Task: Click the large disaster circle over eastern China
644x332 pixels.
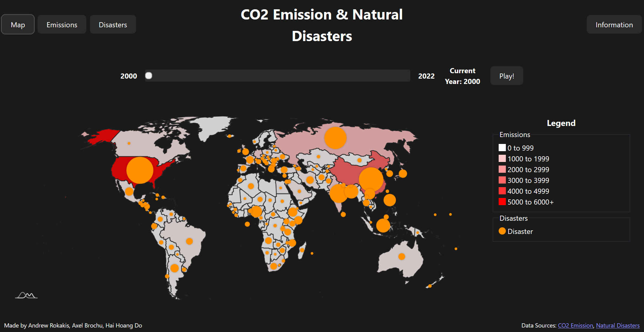Action: coord(371,180)
